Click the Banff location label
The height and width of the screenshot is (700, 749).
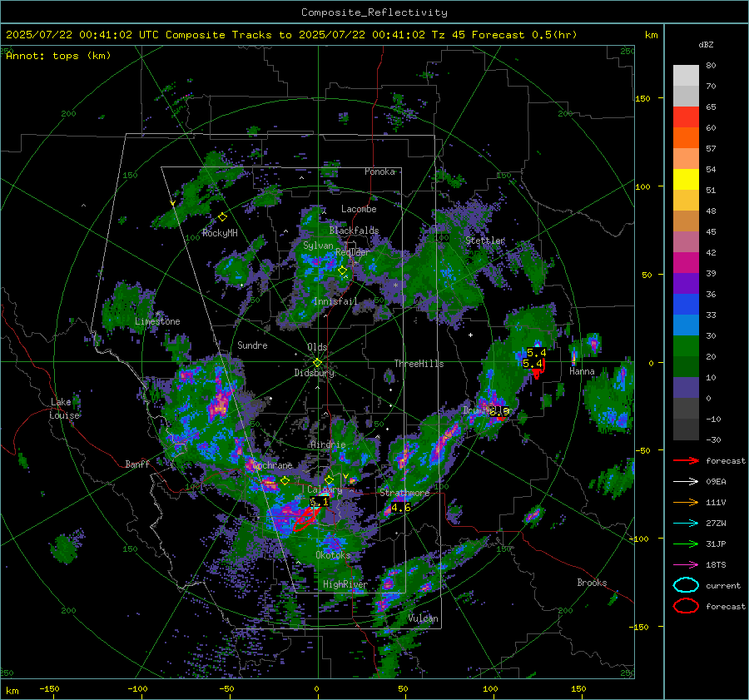point(137,464)
